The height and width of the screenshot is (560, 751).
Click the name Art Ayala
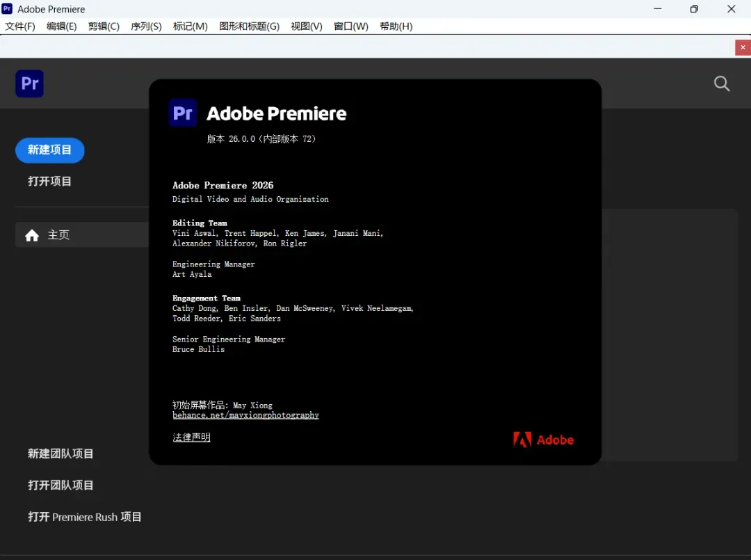(192, 275)
